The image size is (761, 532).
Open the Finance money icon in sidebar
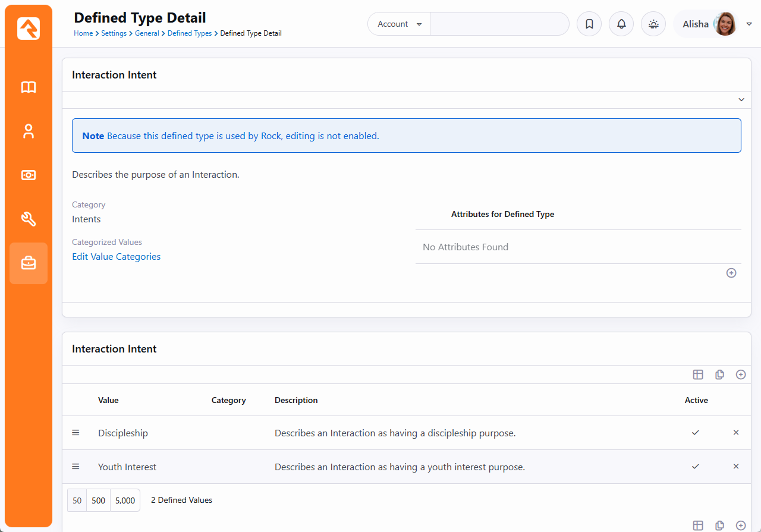29,175
